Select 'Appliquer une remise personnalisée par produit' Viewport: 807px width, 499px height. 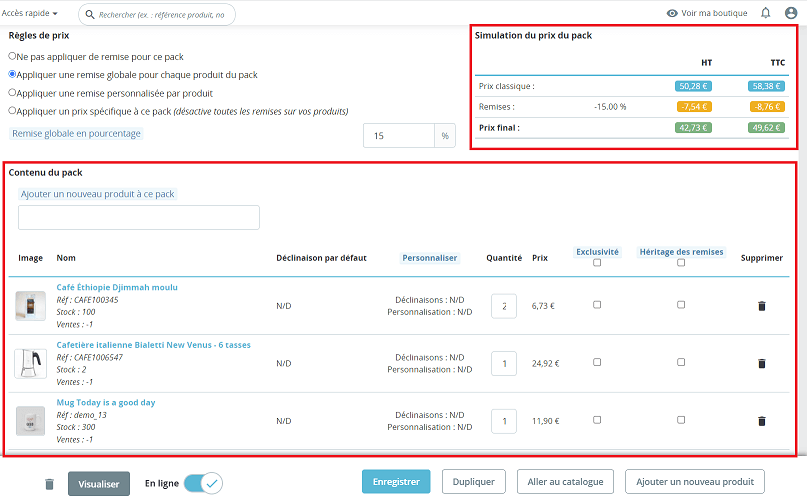click(x=12, y=93)
